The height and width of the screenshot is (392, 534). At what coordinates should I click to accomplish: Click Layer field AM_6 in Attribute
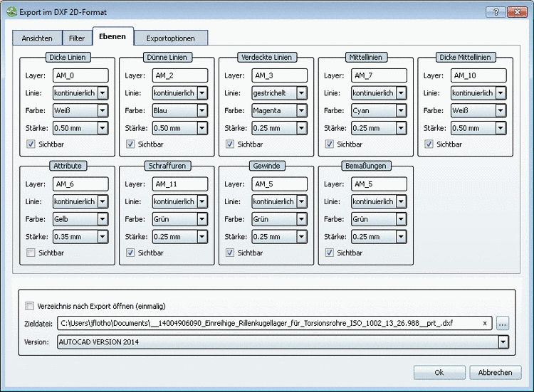pyautogui.click(x=80, y=184)
